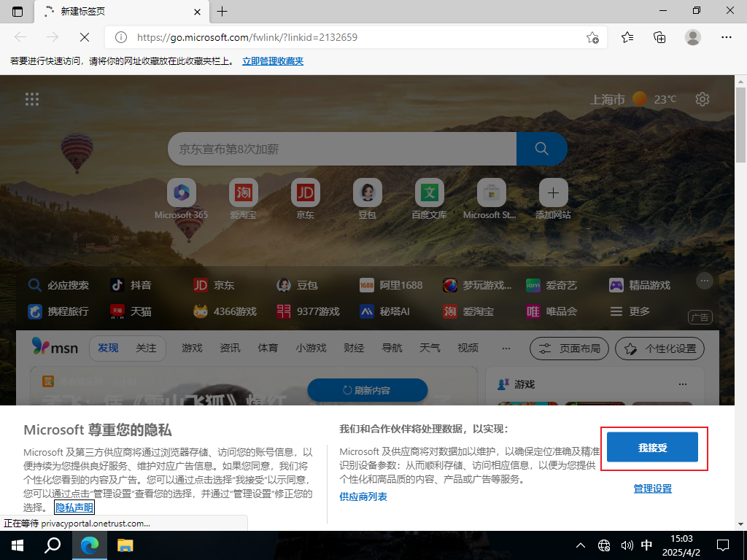Click 刷新内容 refresh button
This screenshot has width=747, height=560.
point(368,390)
